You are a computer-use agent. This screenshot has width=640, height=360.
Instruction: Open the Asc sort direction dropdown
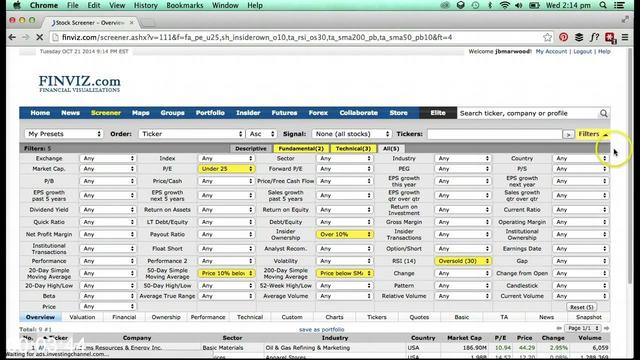click(261, 134)
